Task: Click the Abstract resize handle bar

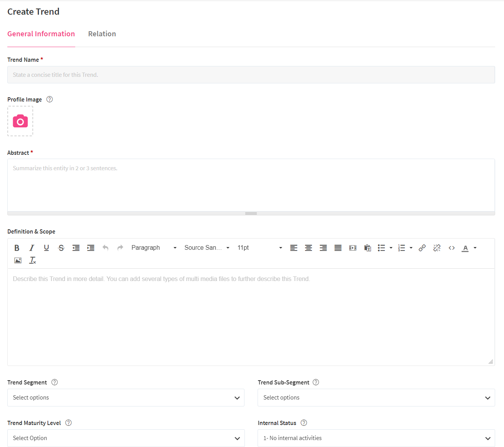Action: pos(251,213)
